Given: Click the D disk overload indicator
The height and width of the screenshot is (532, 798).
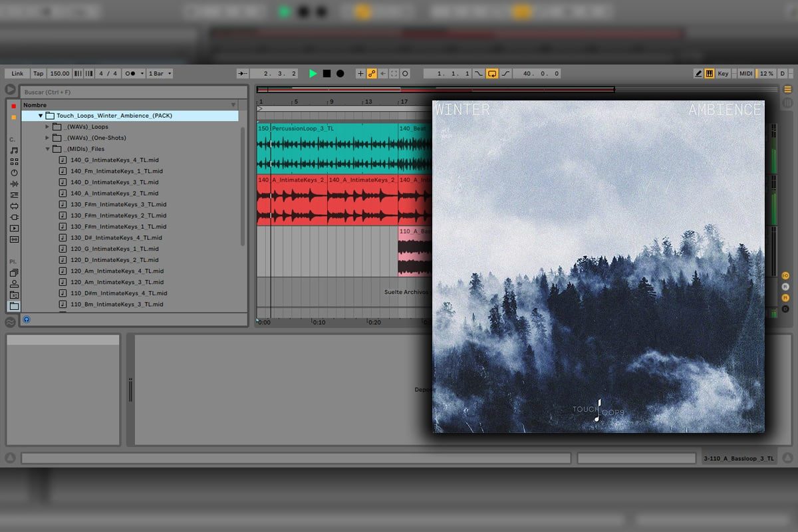Looking at the screenshot, I should tap(783, 74).
